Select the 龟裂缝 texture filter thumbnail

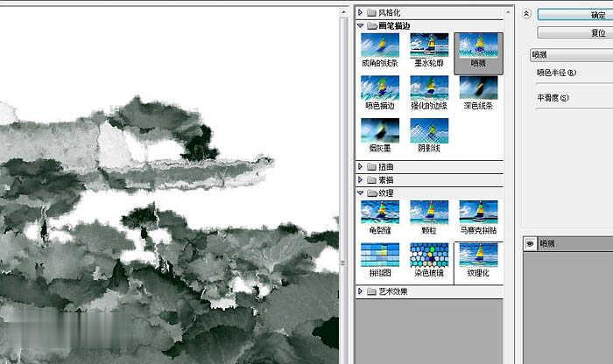(x=380, y=213)
